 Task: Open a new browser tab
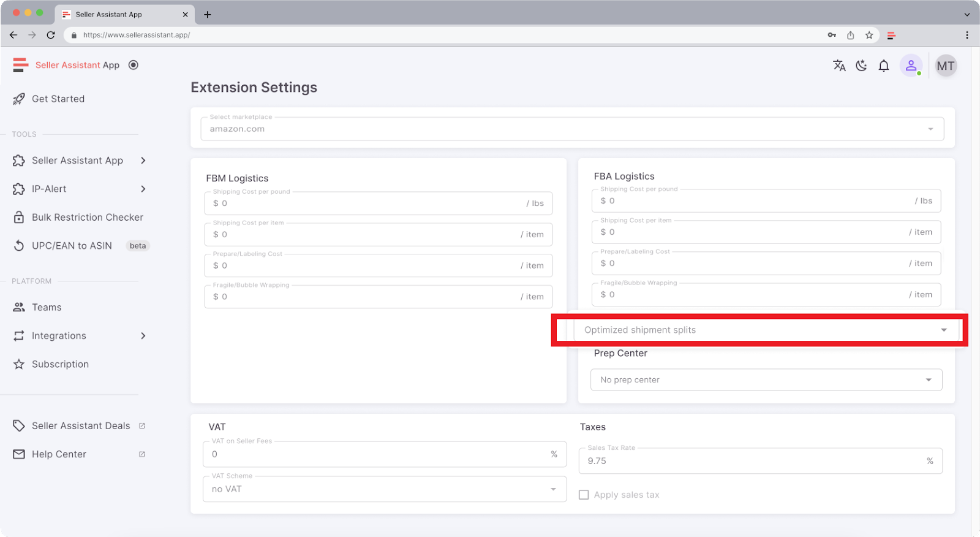click(208, 15)
